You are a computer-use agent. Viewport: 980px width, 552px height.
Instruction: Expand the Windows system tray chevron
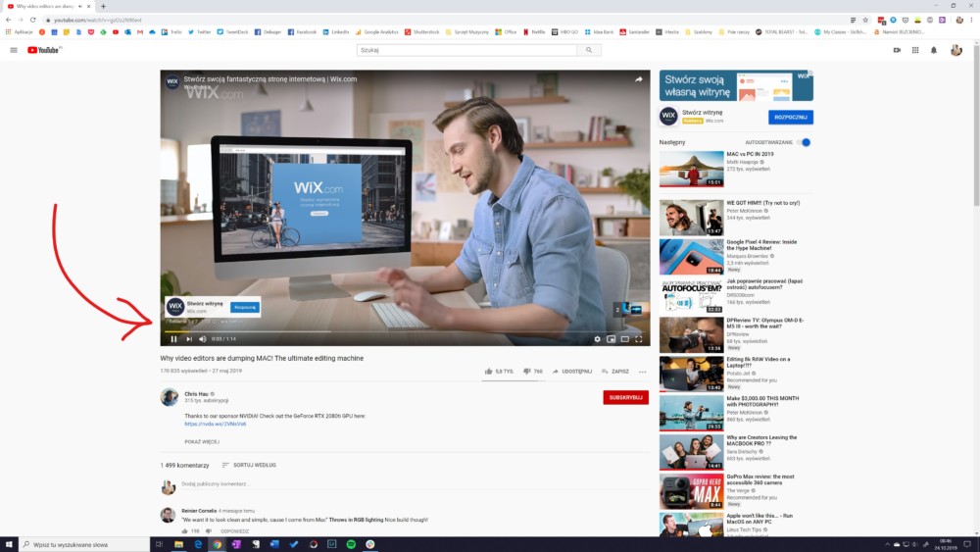[x=887, y=544]
